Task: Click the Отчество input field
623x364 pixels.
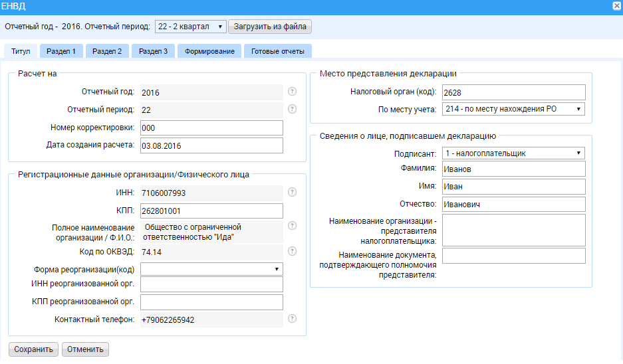Action: pos(514,205)
